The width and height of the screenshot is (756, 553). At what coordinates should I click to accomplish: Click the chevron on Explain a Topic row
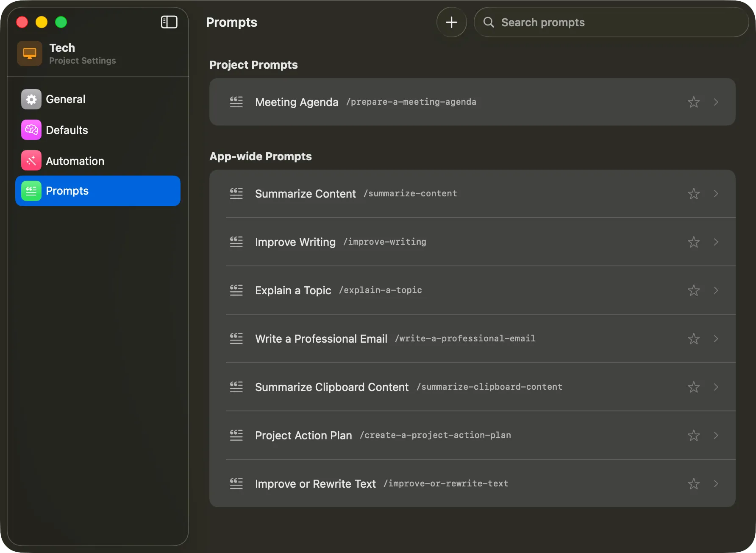tap(716, 290)
